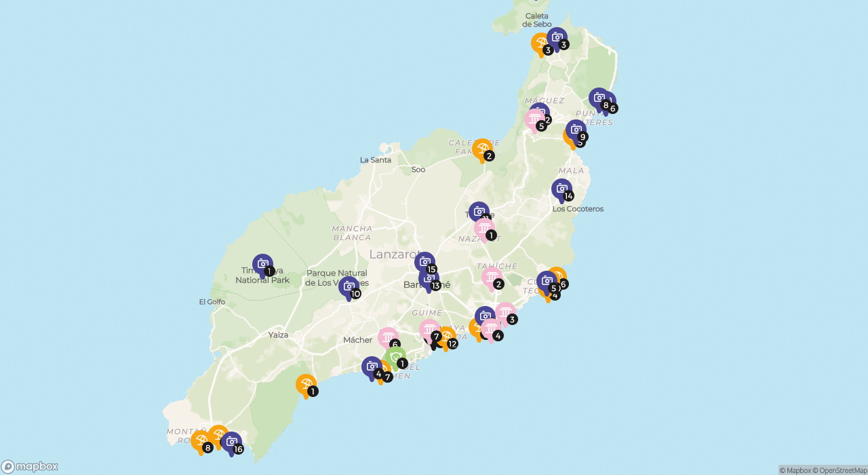Screen dimensions: 868x475
Task: Select museum marker 1 at Nazaret
Action: click(x=484, y=229)
